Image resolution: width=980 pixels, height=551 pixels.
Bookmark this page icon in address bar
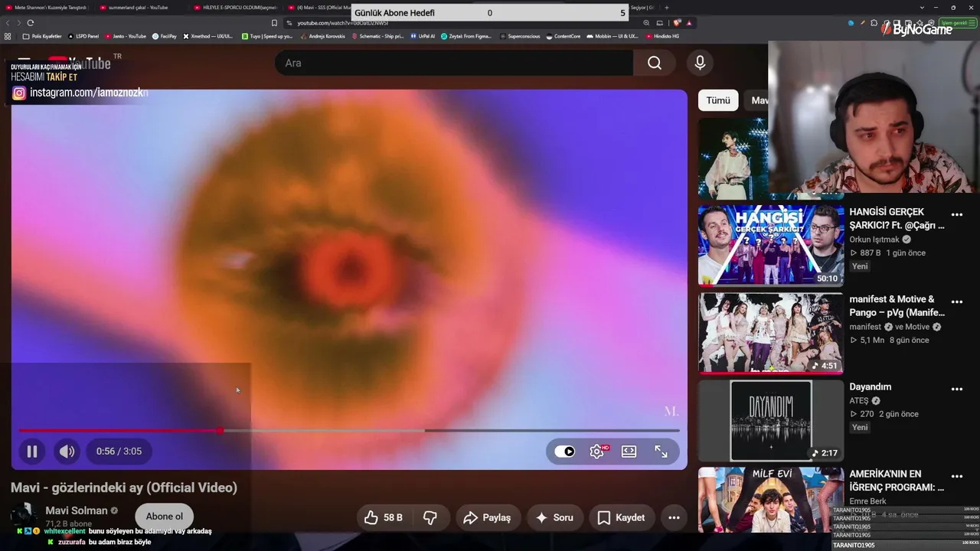click(274, 23)
